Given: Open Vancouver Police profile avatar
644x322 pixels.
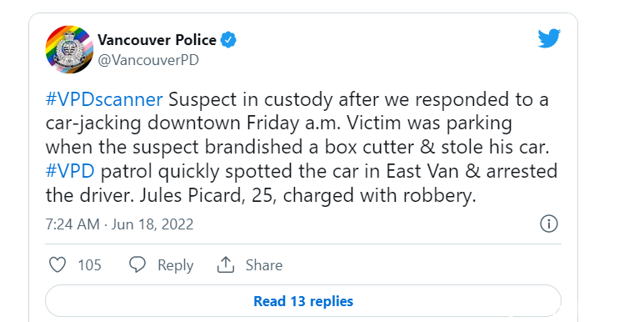Looking at the screenshot, I should [69, 50].
